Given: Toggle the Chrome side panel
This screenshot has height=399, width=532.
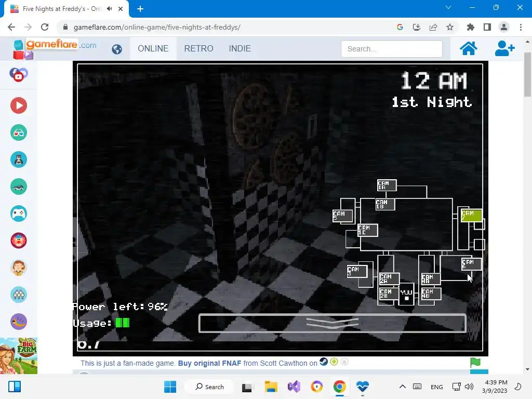Looking at the screenshot, I should [x=487, y=27].
